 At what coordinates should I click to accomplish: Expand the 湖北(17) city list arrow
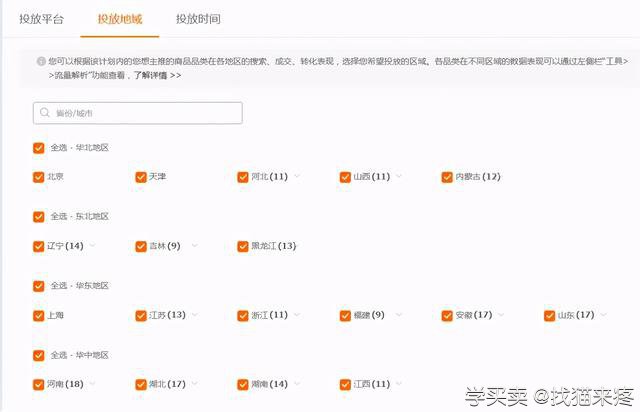(x=195, y=383)
